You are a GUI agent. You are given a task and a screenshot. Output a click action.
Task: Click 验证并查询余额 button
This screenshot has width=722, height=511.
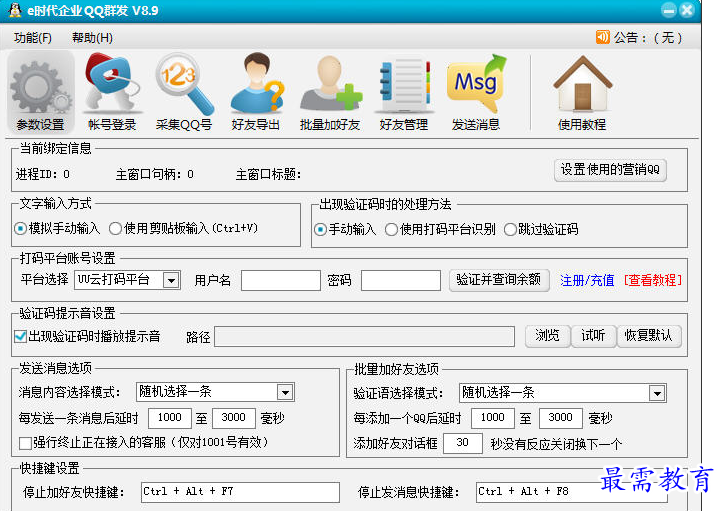[x=499, y=279]
